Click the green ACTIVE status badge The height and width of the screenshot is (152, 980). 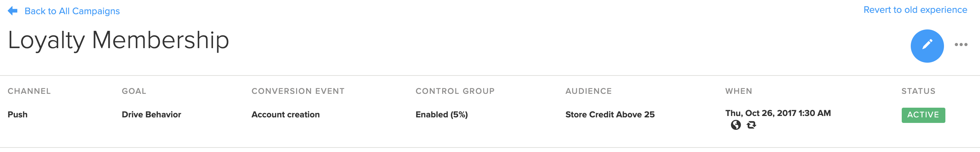tap(923, 115)
